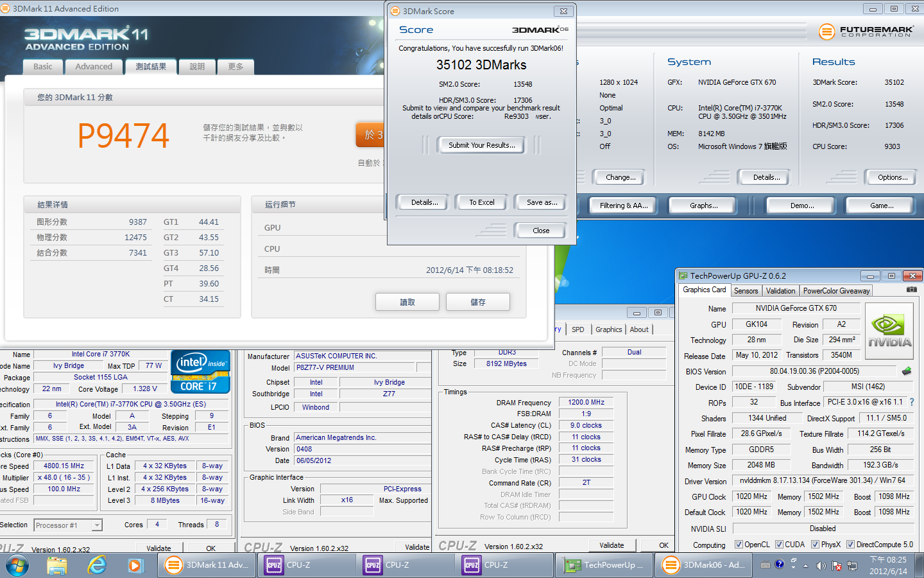Click the 3DMark 11 Advanced Edition logo

(86, 39)
